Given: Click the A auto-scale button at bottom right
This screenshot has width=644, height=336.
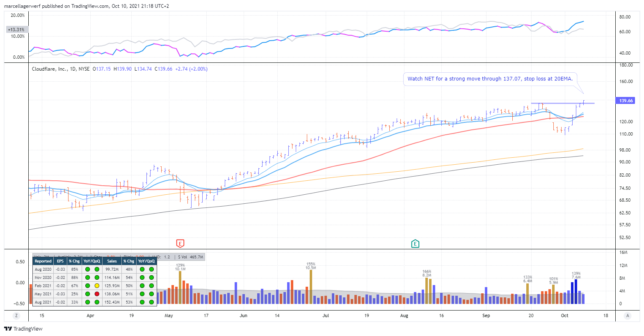Looking at the screenshot, I should tap(627, 315).
